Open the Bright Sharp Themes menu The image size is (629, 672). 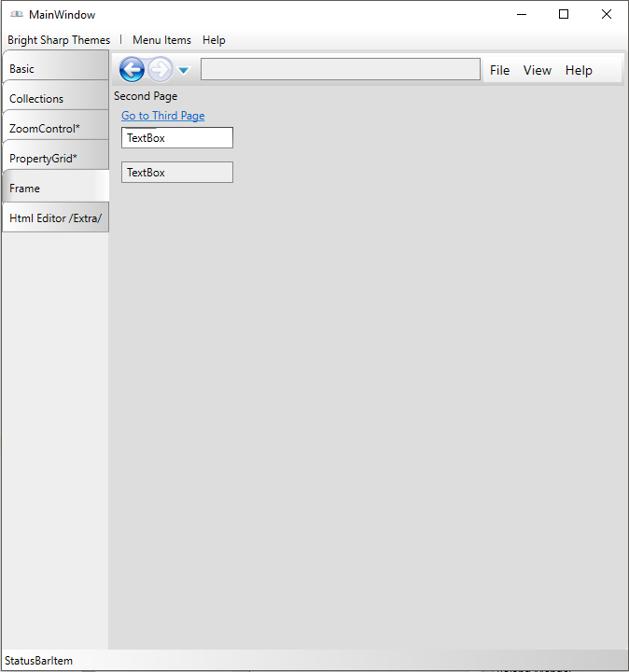tap(59, 40)
